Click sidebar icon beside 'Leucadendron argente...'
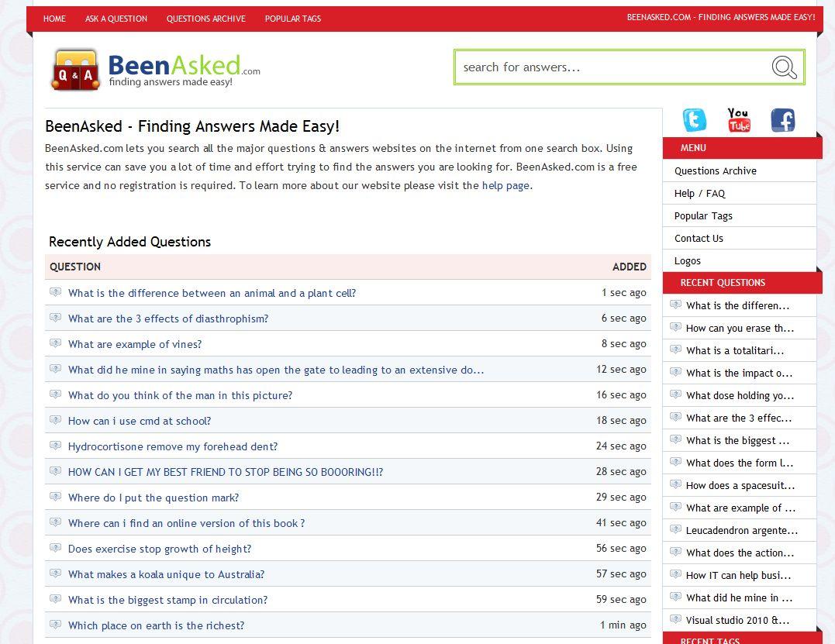The height and width of the screenshot is (644, 835). click(675, 529)
